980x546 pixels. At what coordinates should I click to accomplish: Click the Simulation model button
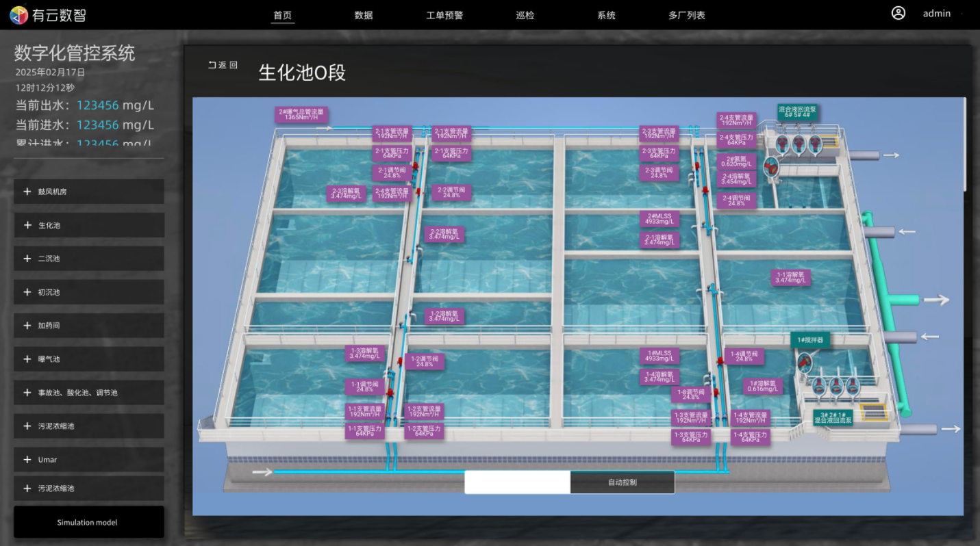point(88,523)
